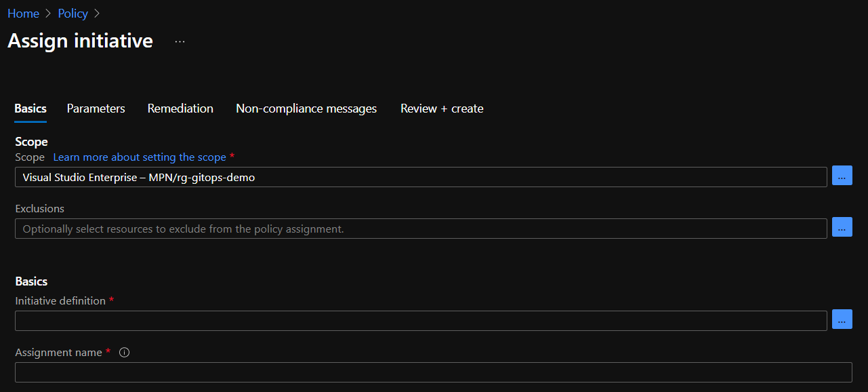
Task: Open Learn more about setting the scope
Action: pos(140,157)
